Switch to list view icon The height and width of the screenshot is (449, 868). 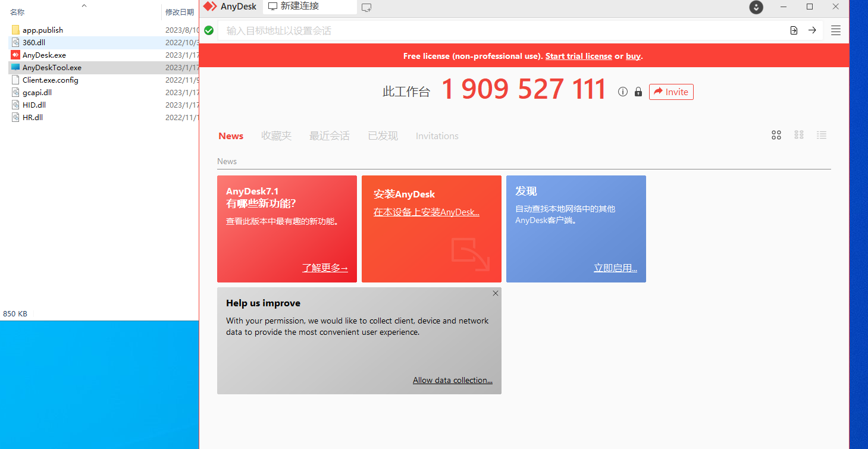[x=822, y=136]
